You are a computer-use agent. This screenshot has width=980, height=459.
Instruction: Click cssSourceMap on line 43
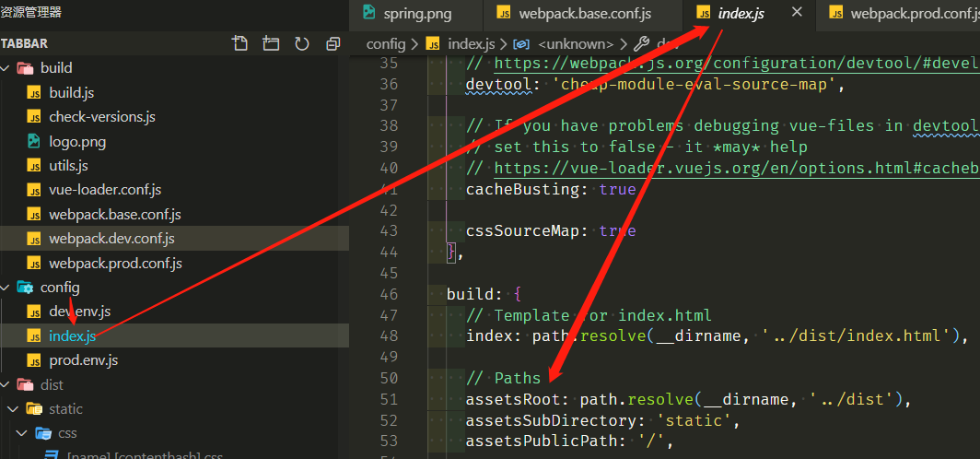(x=523, y=230)
